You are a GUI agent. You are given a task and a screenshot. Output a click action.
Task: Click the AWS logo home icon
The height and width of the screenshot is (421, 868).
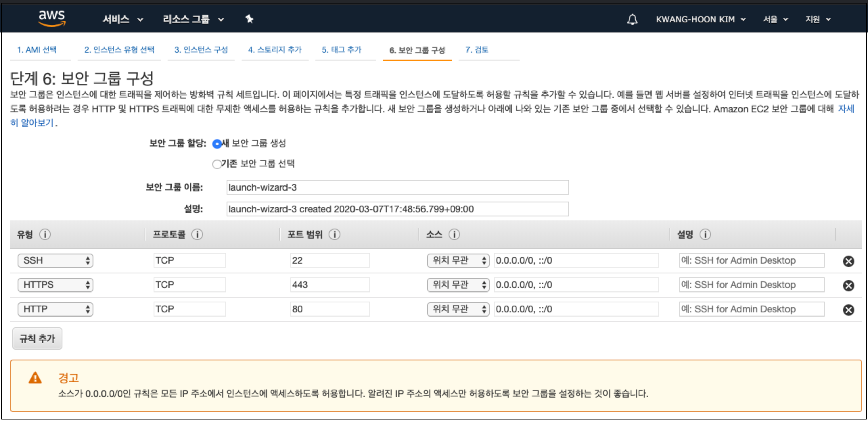pyautogui.click(x=51, y=18)
